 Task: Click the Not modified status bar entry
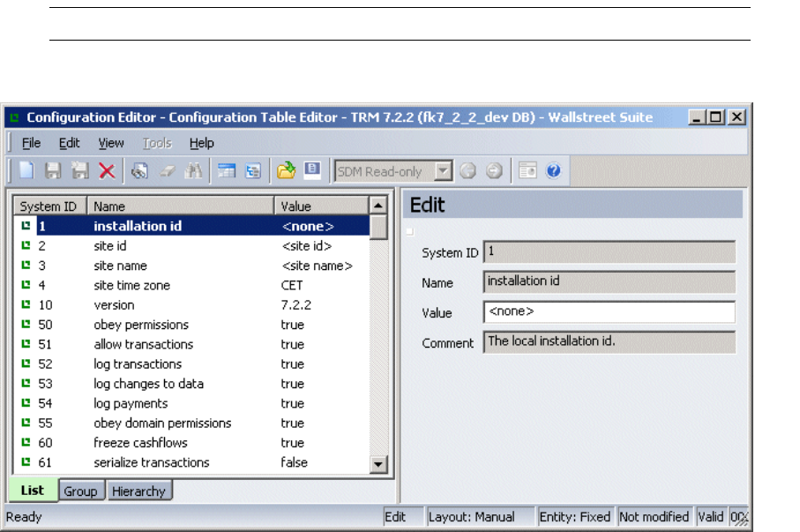[x=654, y=517]
